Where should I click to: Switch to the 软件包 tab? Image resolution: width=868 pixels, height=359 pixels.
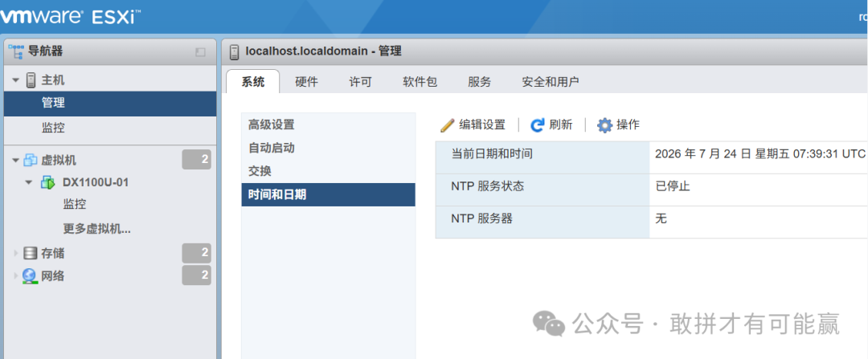[420, 83]
